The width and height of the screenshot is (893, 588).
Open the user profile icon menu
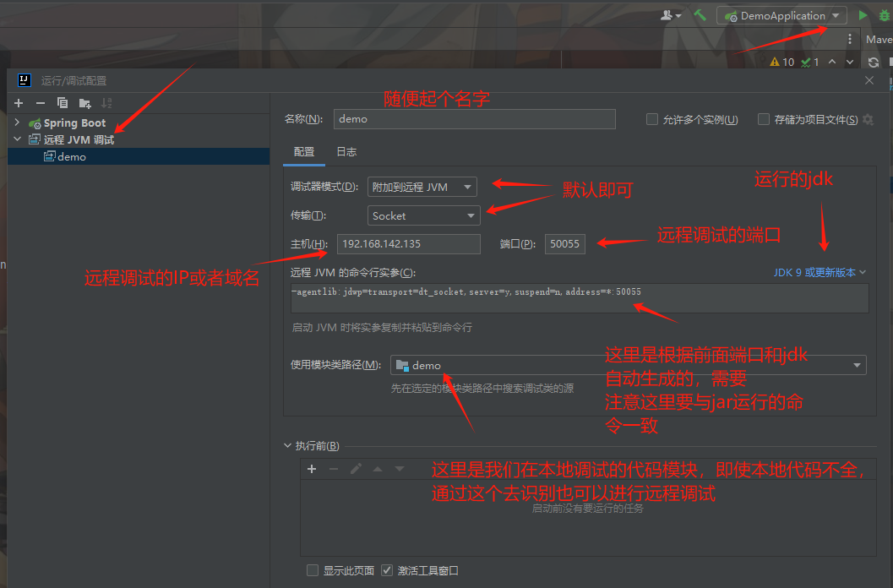coord(670,15)
